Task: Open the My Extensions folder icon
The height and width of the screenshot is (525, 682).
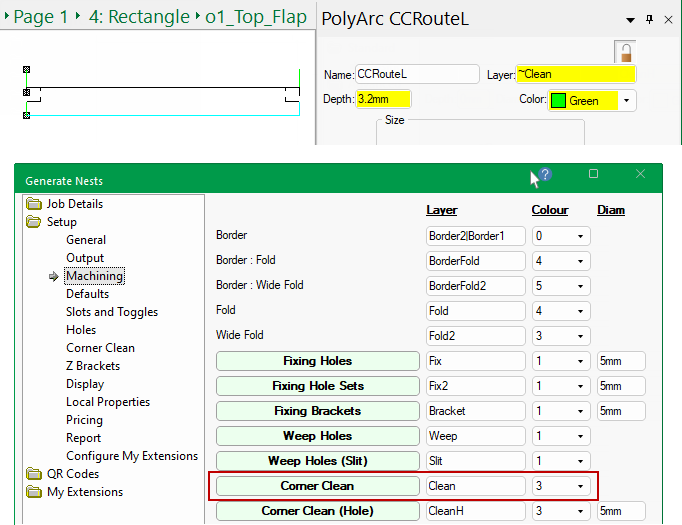Action: coord(36,492)
